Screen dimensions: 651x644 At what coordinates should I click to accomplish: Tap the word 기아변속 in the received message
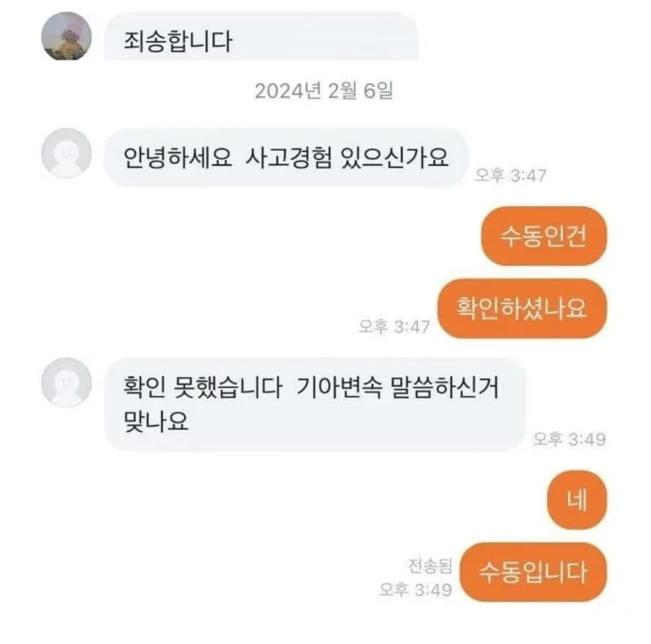pos(338,387)
